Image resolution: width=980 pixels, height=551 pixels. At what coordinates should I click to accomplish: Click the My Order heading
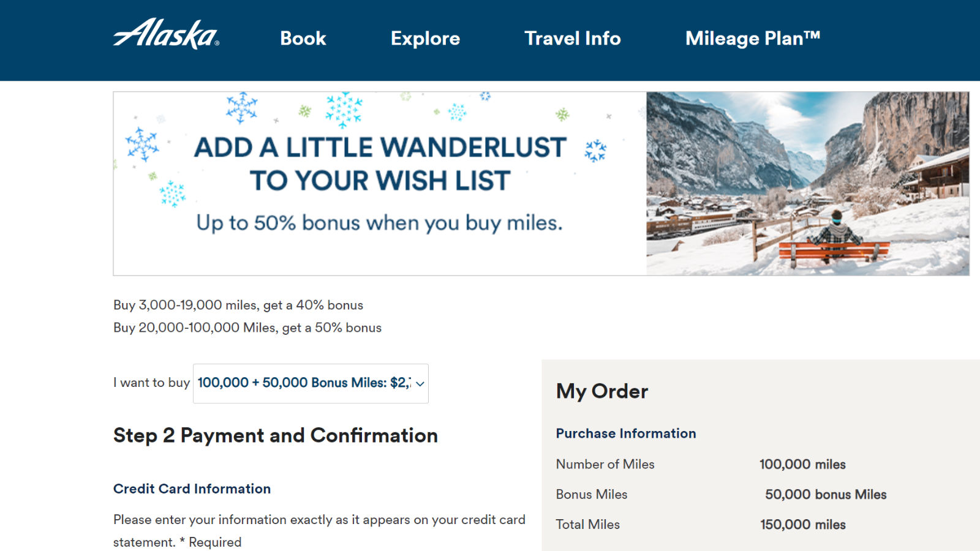pos(602,391)
